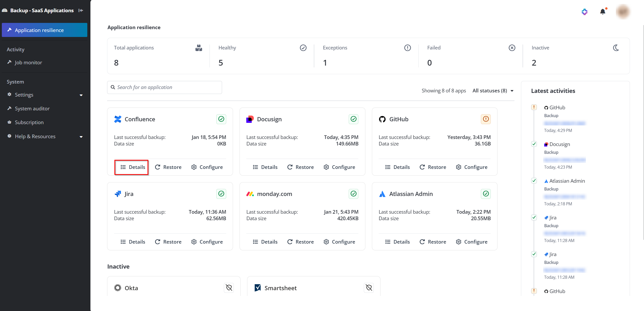Expand the Help & Resources arrow

(81, 137)
